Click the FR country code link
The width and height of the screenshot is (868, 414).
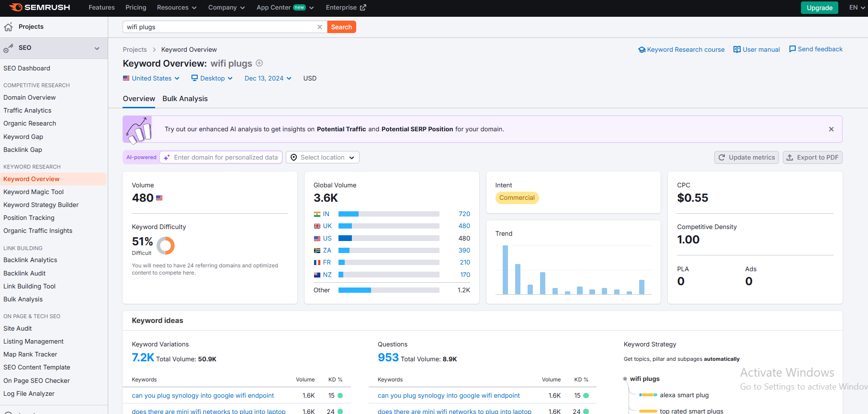tap(327, 263)
